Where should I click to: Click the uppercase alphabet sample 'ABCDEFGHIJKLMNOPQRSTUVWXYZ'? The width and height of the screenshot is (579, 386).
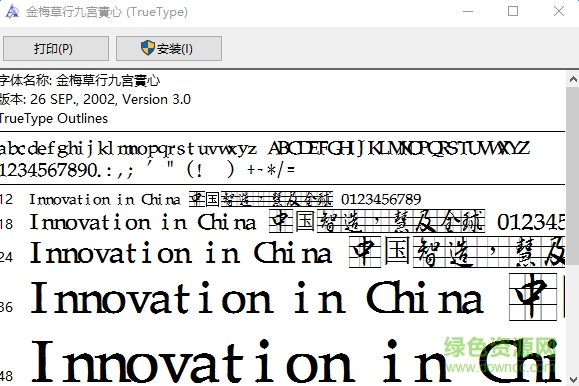(x=399, y=148)
